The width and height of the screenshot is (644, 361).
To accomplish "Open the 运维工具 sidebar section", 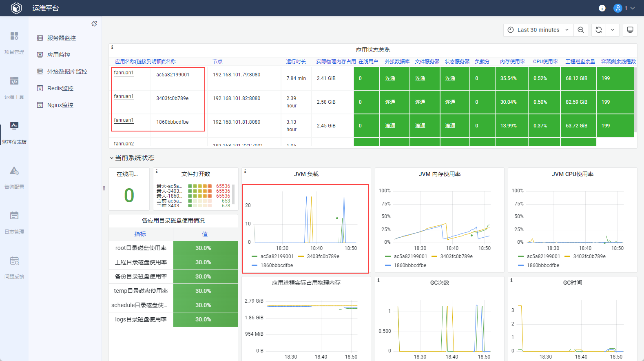I will pyautogui.click(x=14, y=88).
